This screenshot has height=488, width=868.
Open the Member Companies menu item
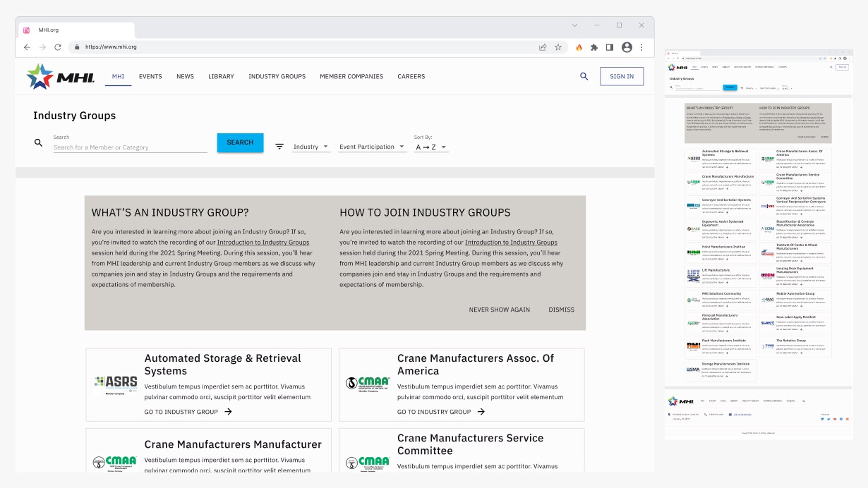[x=351, y=76]
